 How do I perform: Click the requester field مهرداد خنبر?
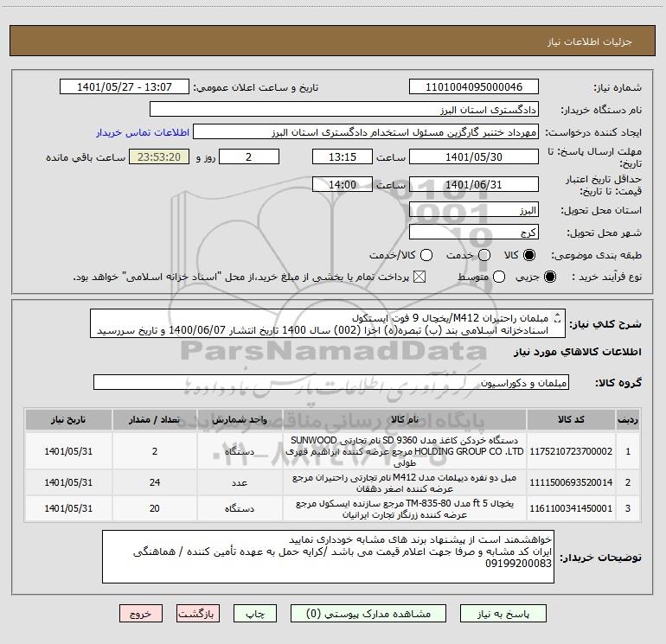(x=366, y=132)
